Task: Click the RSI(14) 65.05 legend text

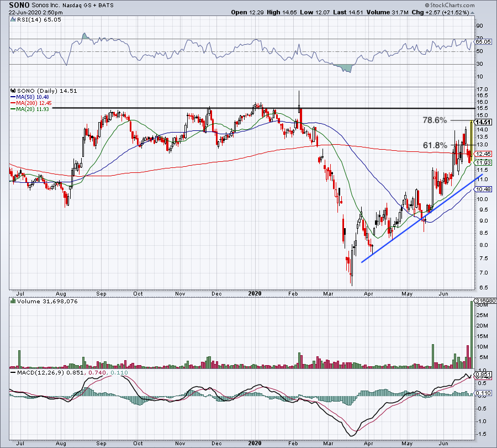Action: (39, 20)
